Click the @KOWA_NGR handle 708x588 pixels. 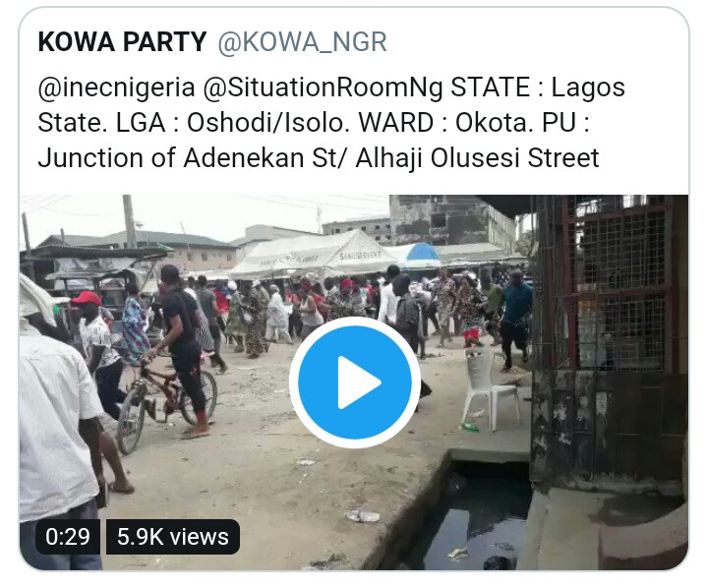(x=302, y=42)
